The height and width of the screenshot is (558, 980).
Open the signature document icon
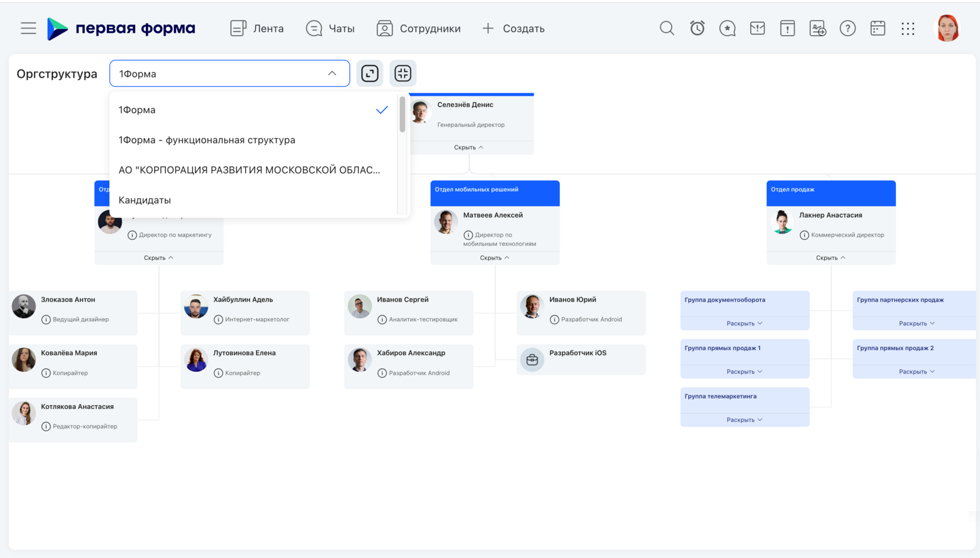pyautogui.click(x=817, y=28)
